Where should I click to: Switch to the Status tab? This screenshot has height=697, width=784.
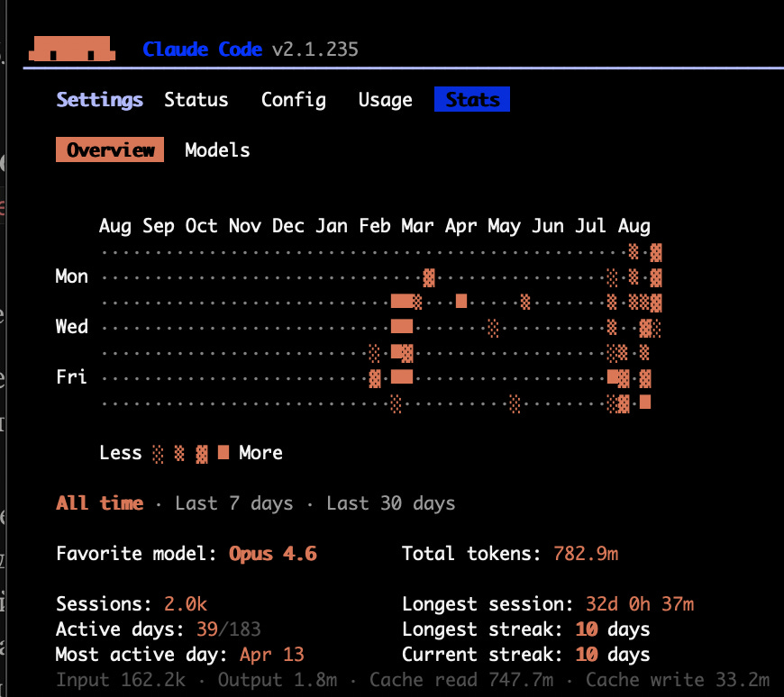tap(196, 99)
